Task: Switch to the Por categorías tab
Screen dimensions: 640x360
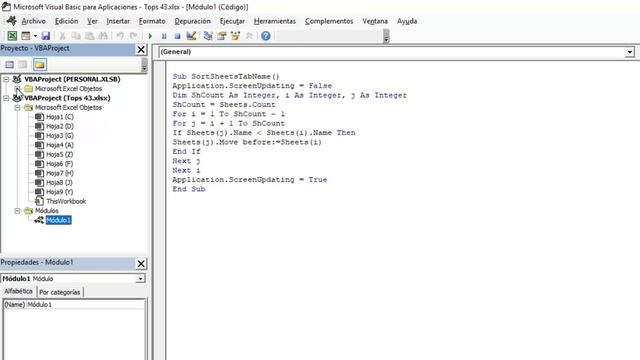Action: coord(60,292)
